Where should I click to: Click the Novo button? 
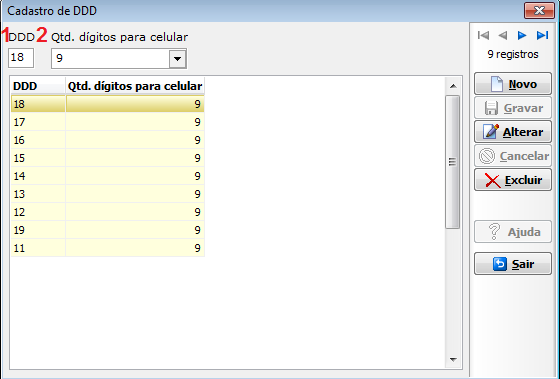513,84
